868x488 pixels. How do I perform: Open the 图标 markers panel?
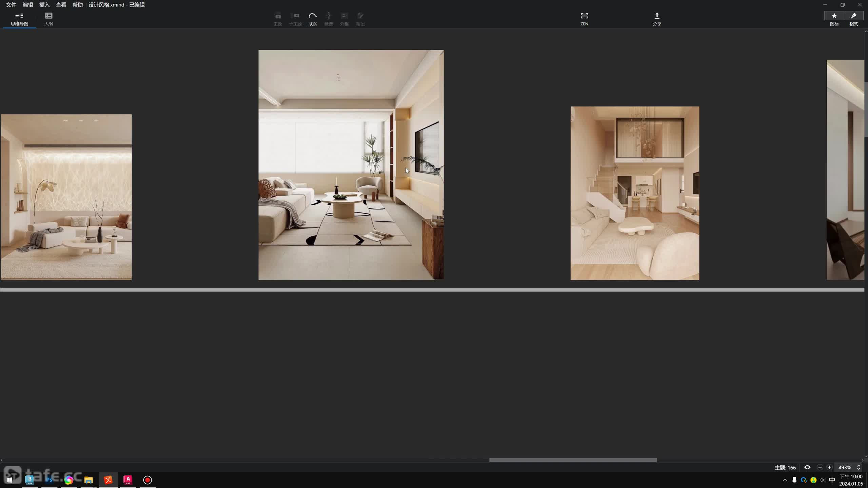pos(834,19)
